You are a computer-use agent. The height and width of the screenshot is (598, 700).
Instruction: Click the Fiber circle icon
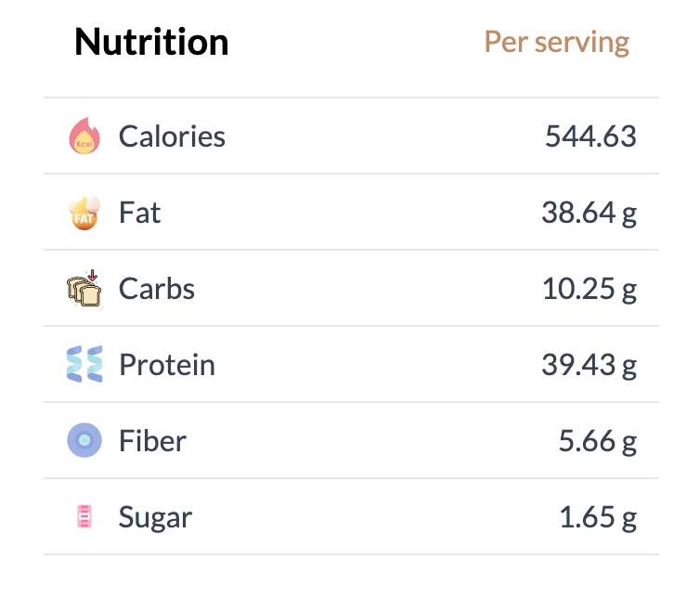click(x=84, y=440)
